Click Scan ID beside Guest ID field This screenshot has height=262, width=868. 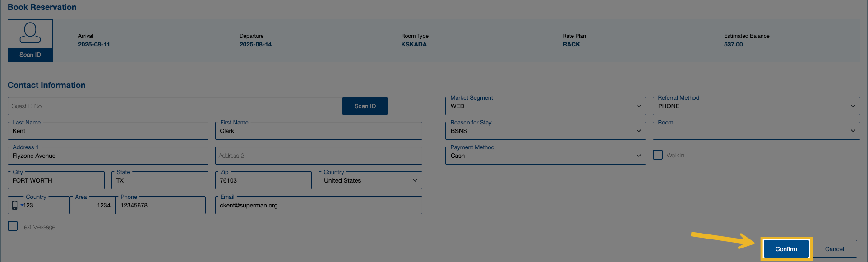click(365, 106)
